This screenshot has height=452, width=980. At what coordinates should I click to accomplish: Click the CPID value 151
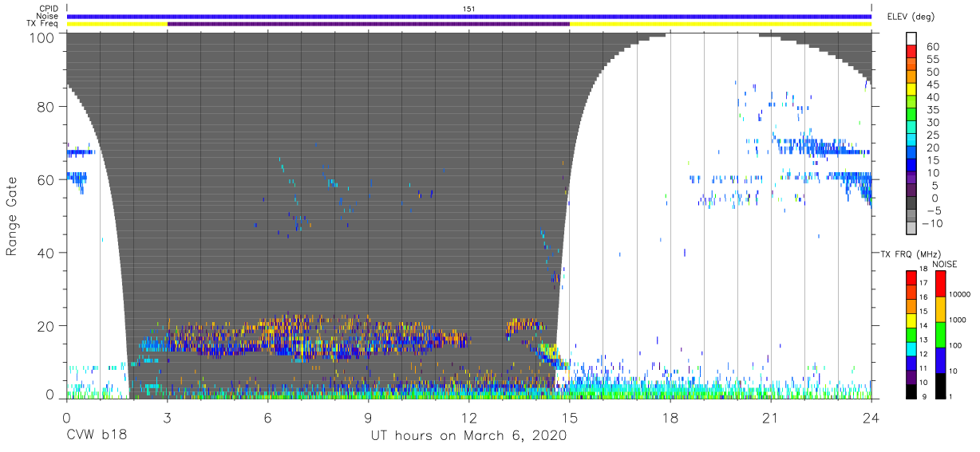pyautogui.click(x=468, y=8)
